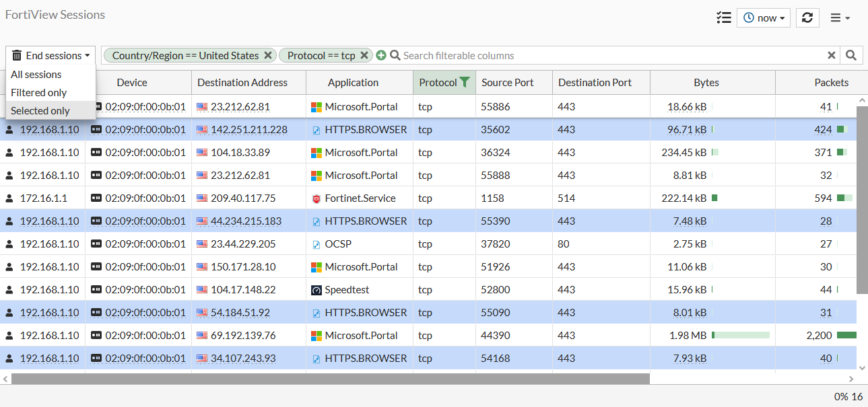Click the Microsoft.Portal icon in the first row
This screenshot has height=407, width=868.
tap(316, 106)
